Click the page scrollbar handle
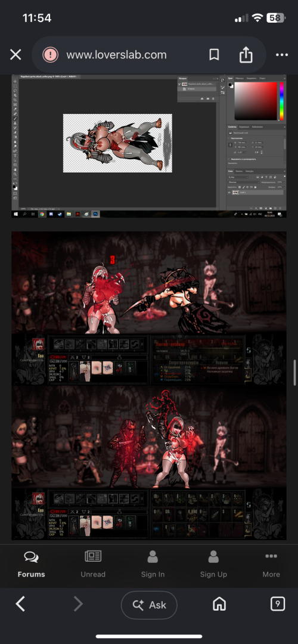The height and width of the screenshot is (644, 298). coord(294,372)
